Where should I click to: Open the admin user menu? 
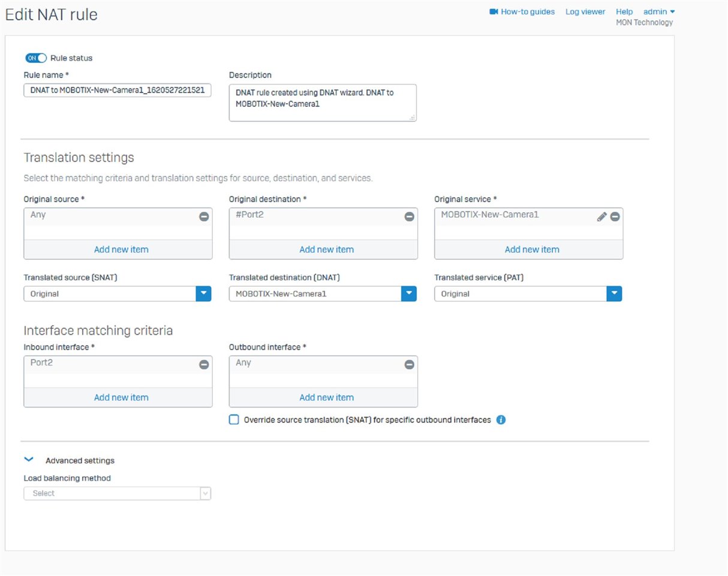659,12
